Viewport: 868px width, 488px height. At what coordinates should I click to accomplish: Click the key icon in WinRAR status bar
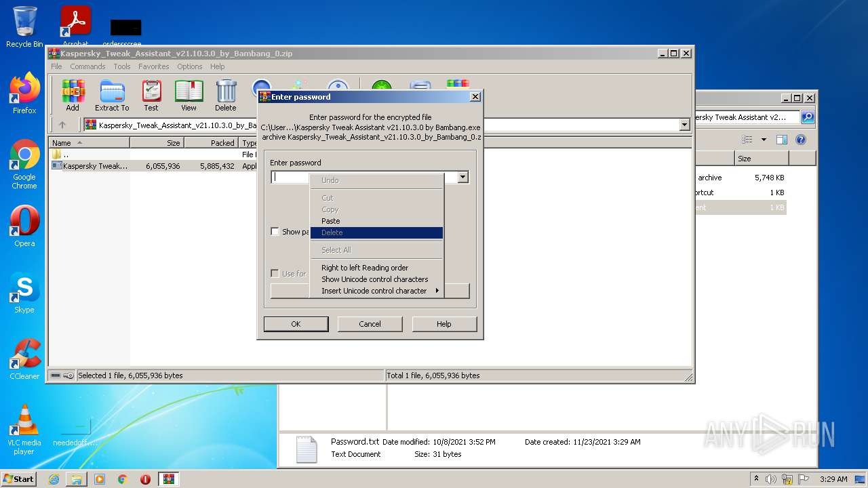point(68,375)
